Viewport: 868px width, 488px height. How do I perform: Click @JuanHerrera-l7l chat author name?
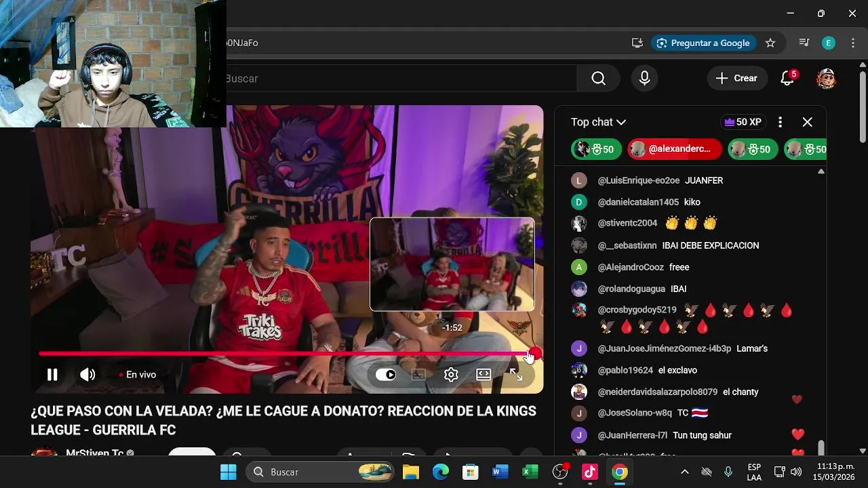pos(632,435)
